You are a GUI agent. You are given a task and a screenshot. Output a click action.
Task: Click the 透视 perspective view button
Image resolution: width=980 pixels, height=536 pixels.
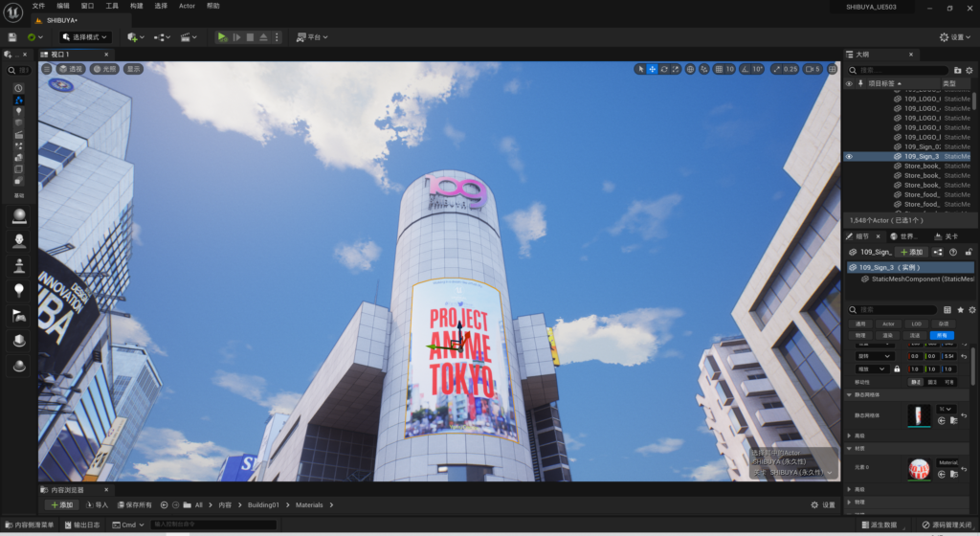(x=71, y=69)
